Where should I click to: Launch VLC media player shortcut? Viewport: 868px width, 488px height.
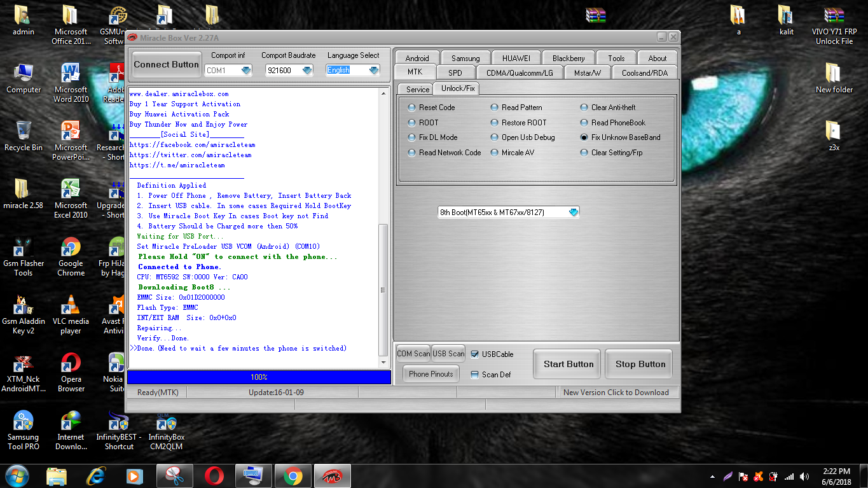click(x=71, y=314)
